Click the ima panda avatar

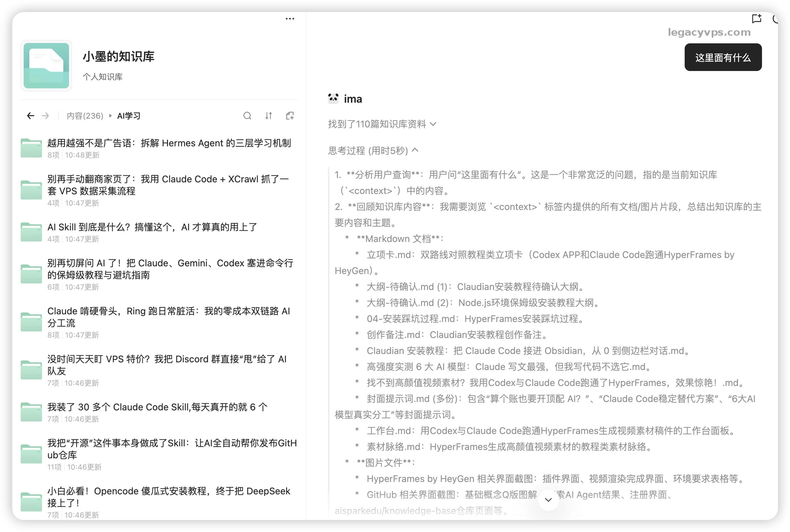coord(333,99)
